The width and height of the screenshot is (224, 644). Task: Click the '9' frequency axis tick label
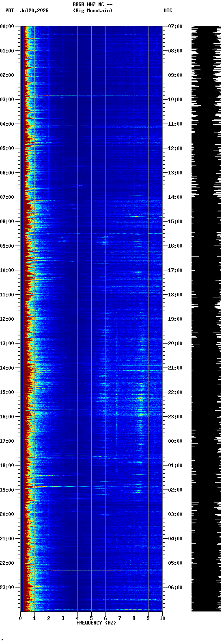(x=148, y=618)
